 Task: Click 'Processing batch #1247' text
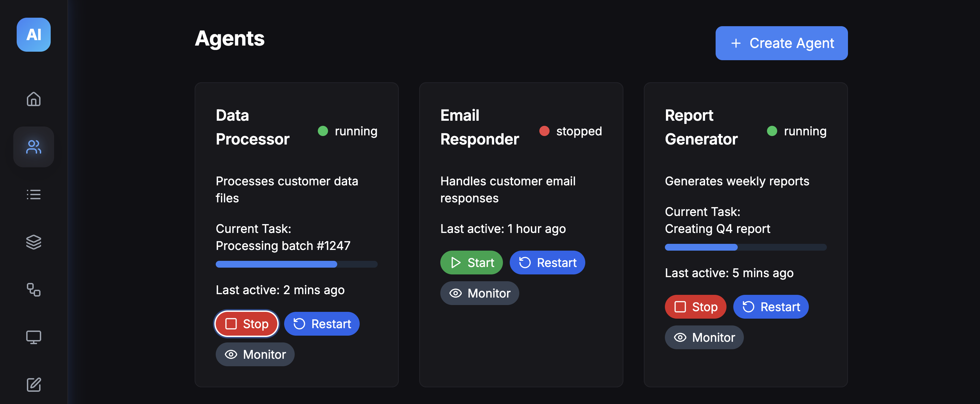pyautogui.click(x=283, y=246)
